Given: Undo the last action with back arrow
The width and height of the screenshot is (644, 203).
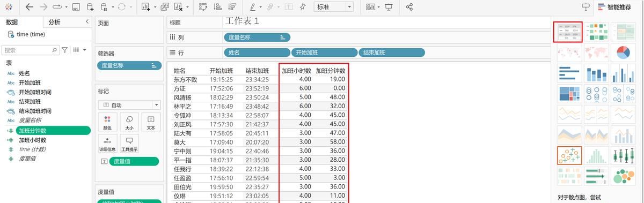Looking at the screenshot, I should [29, 7].
